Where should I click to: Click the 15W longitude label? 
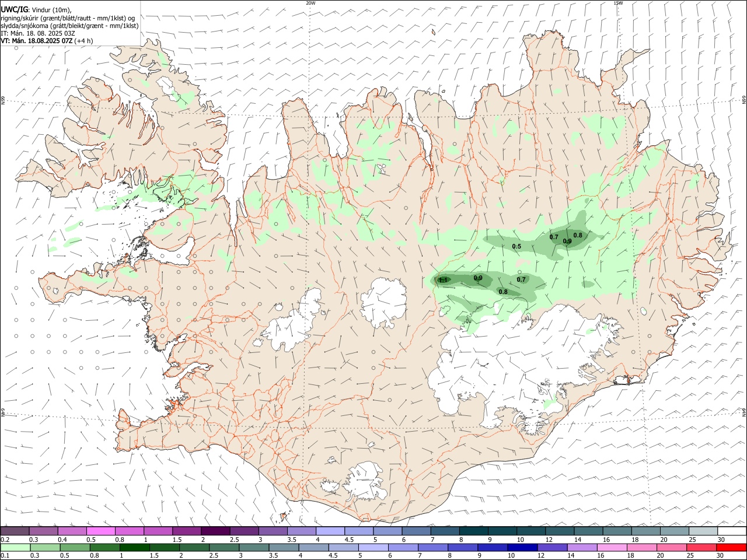pyautogui.click(x=618, y=3)
